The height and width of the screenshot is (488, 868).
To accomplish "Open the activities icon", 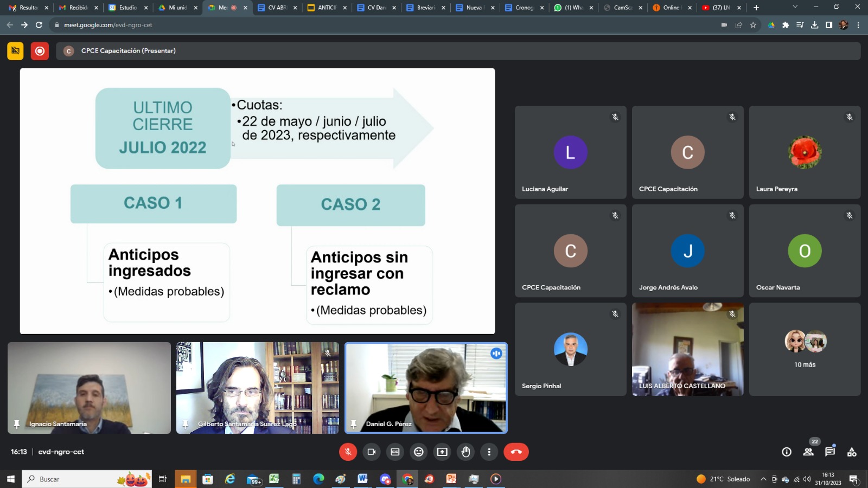I will (x=852, y=452).
